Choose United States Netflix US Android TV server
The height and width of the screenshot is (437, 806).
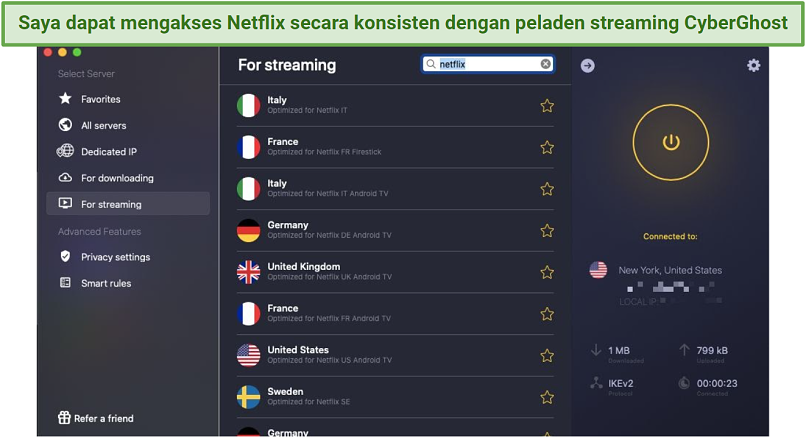(395, 355)
